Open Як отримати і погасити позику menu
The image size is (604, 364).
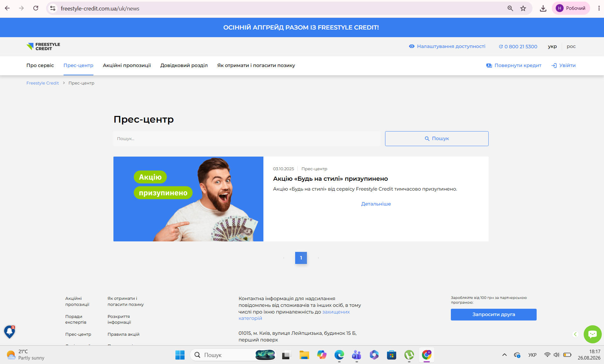tap(256, 65)
